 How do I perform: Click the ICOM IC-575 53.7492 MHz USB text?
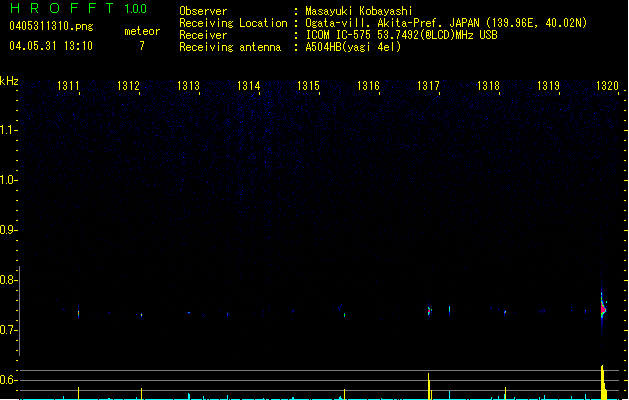402,35
